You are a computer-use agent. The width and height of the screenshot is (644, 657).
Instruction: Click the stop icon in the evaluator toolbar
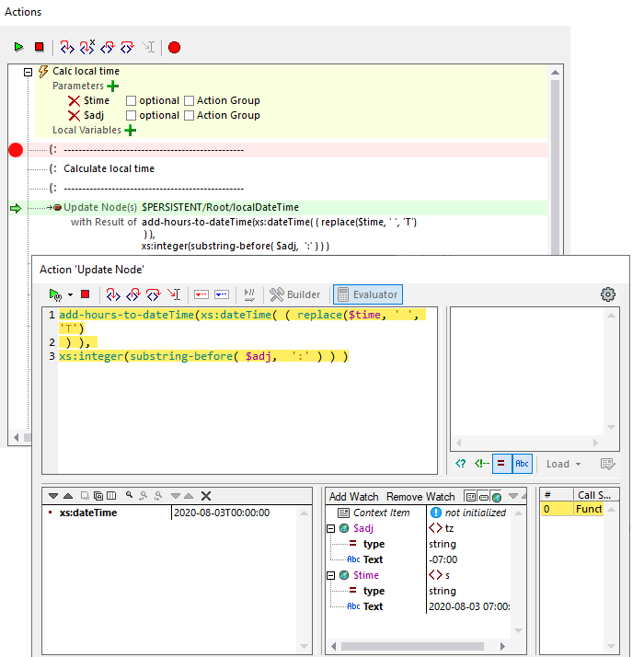[x=85, y=294]
